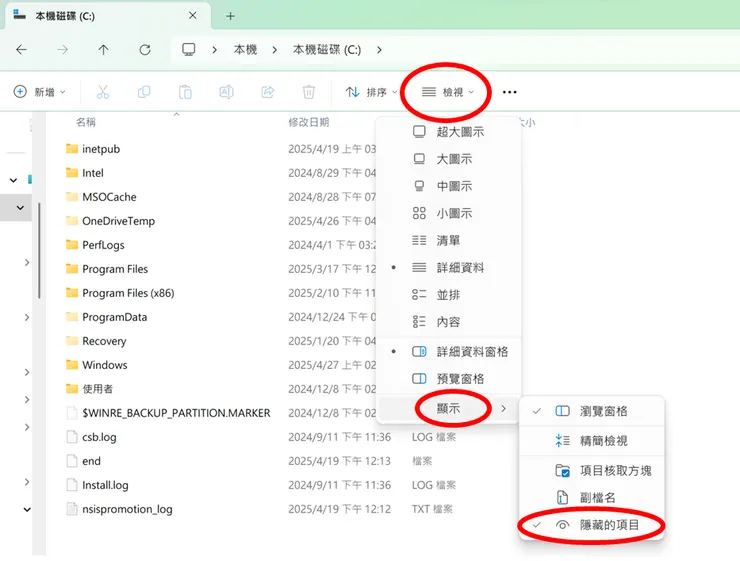Open the 檢視 View dropdown
The image size is (740, 561).
pos(447,92)
